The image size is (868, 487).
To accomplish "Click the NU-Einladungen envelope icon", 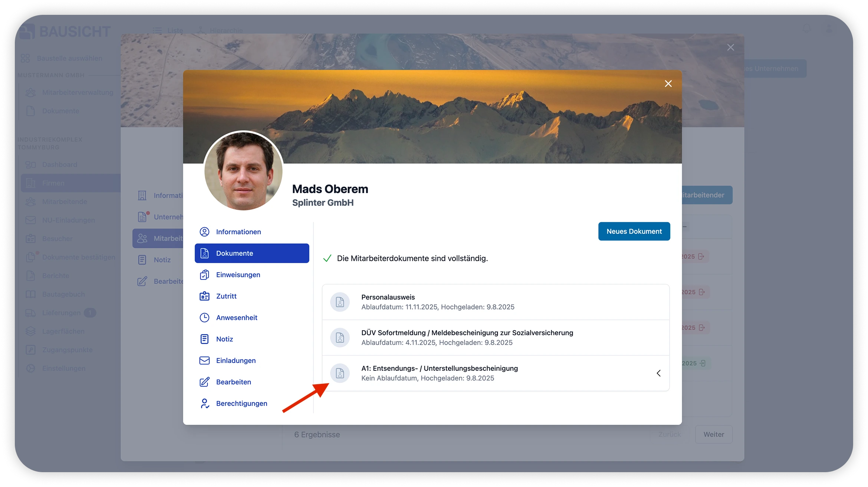I will click(x=30, y=220).
